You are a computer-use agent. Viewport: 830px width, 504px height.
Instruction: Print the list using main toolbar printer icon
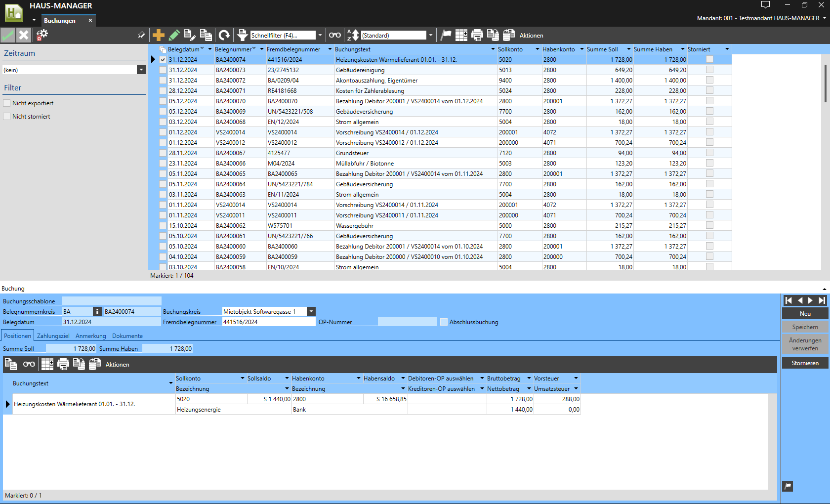pyautogui.click(x=477, y=35)
